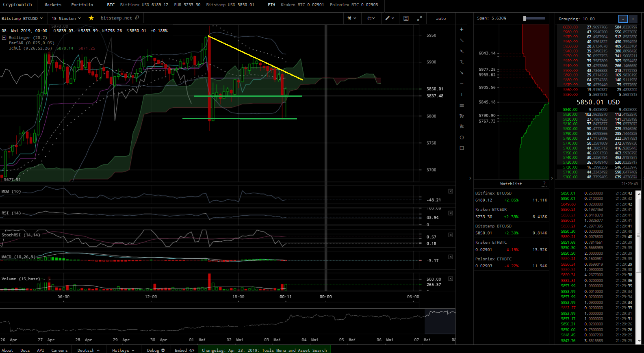Open the About page link
The height and width of the screenshot is (353, 644).
[x=7, y=350]
